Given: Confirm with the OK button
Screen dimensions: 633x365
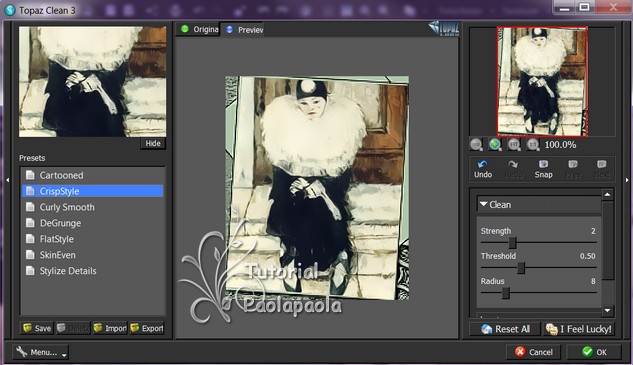Looking at the screenshot, I should click(594, 352).
